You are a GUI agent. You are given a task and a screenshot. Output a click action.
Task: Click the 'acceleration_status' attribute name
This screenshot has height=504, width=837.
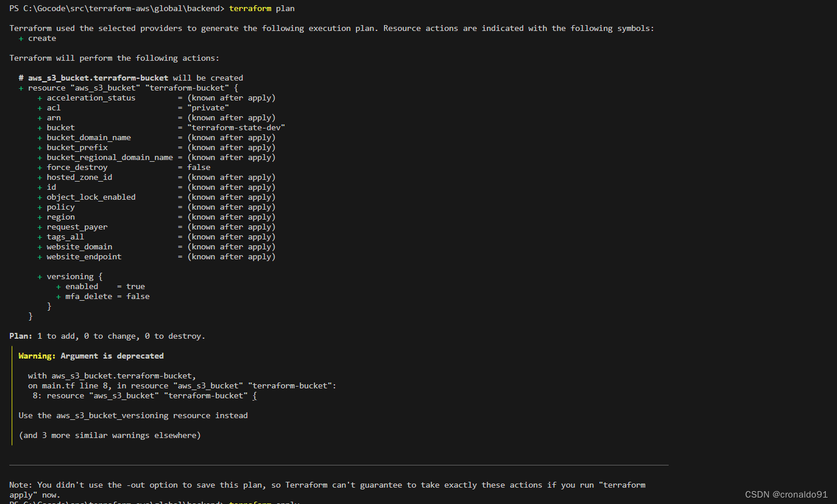point(91,98)
